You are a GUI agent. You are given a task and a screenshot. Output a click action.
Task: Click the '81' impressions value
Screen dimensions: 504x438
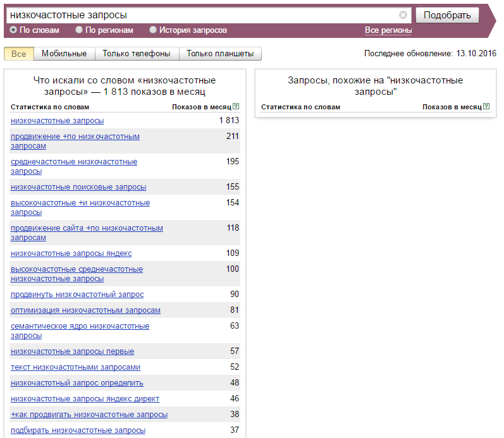pos(235,310)
